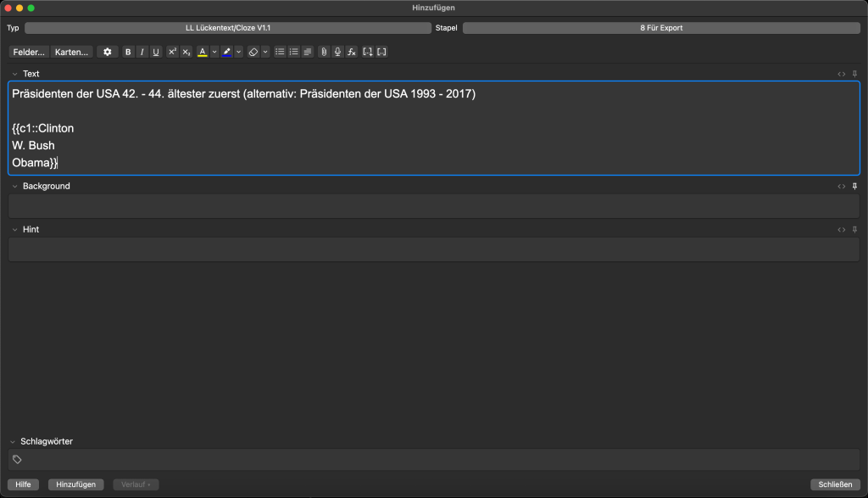Collapse the Text field section
Screen dimensions: 868x498
pyautogui.click(x=14, y=74)
